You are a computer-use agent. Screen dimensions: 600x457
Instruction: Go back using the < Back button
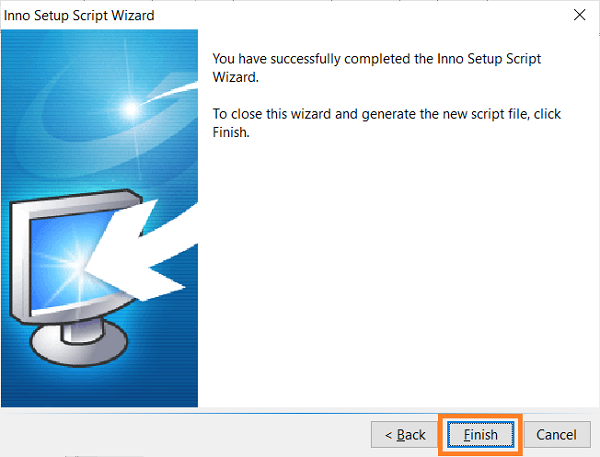pos(404,434)
